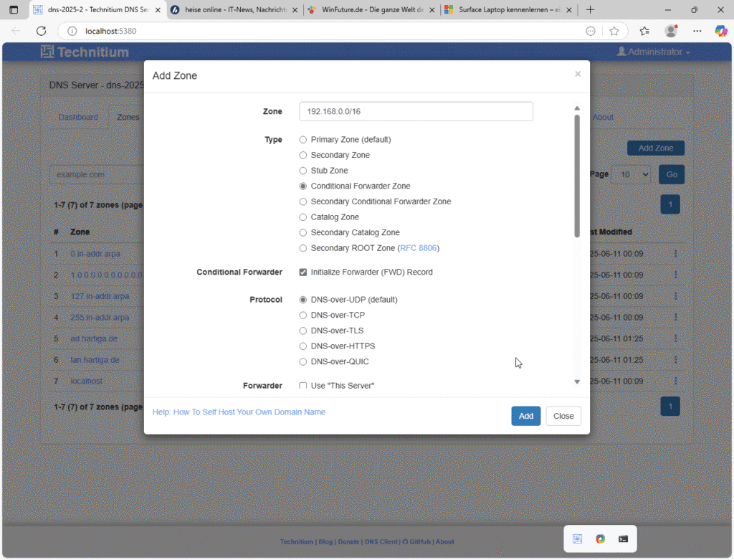734x560 pixels.
Task: Uncheck Initialize Forwarder (FWD) Record
Action: tap(303, 272)
